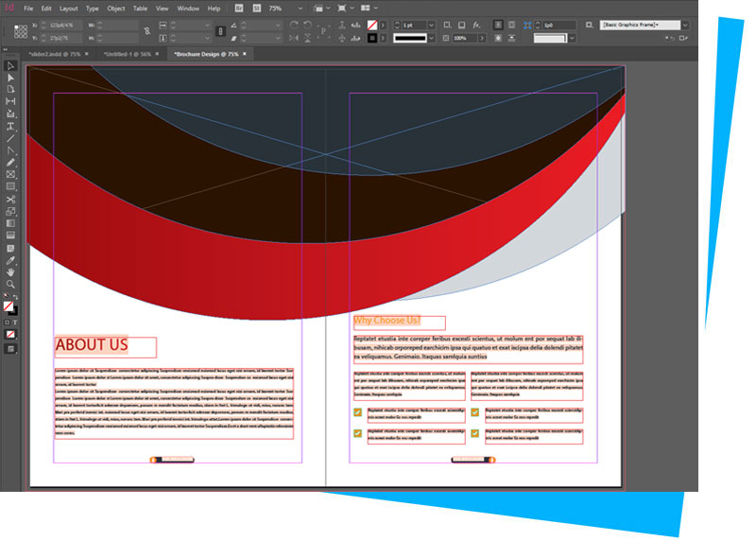Image resolution: width=756 pixels, height=541 pixels.
Task: Open the rotation angle dropdown
Action: tap(277, 26)
